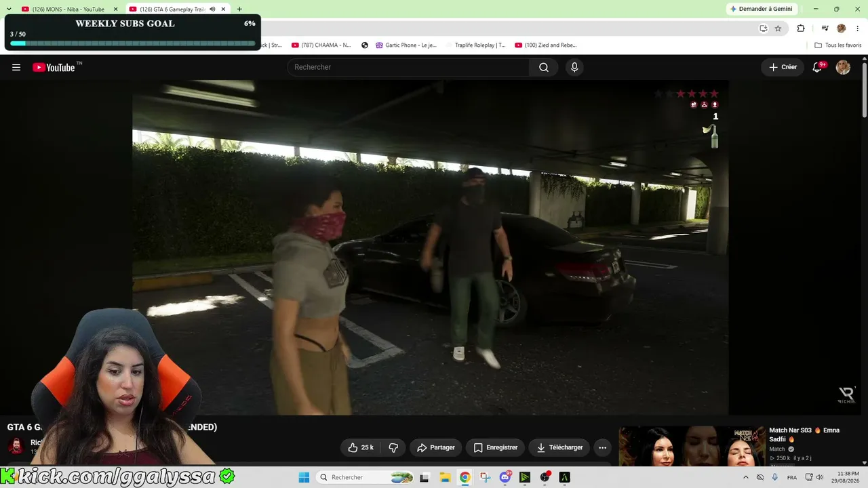Click the taskbar microphone tray icon
This screenshot has width=868, height=488.
click(775, 477)
